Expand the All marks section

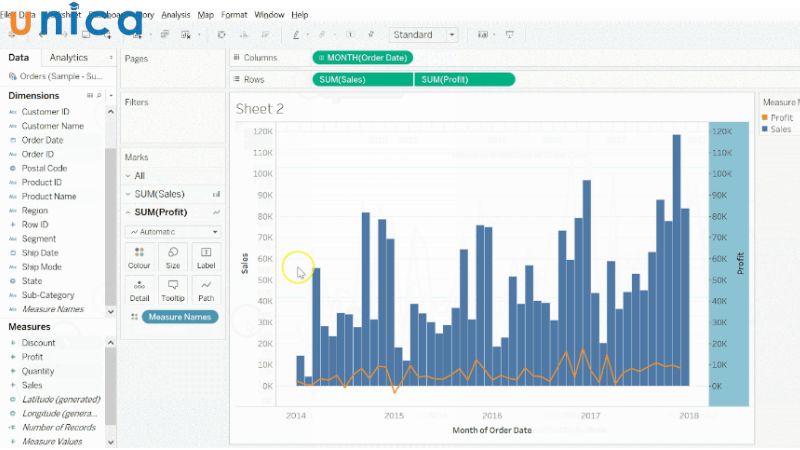[129, 175]
